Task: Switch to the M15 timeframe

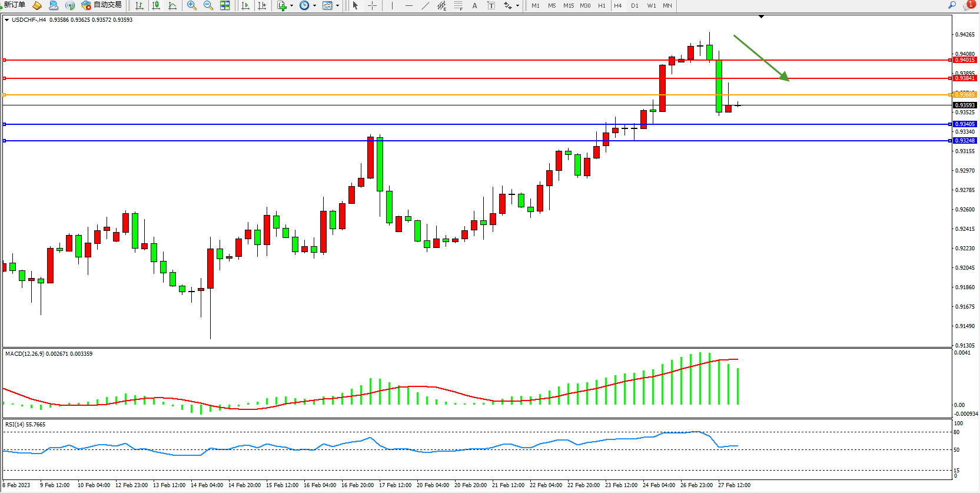Action: pyautogui.click(x=568, y=5)
